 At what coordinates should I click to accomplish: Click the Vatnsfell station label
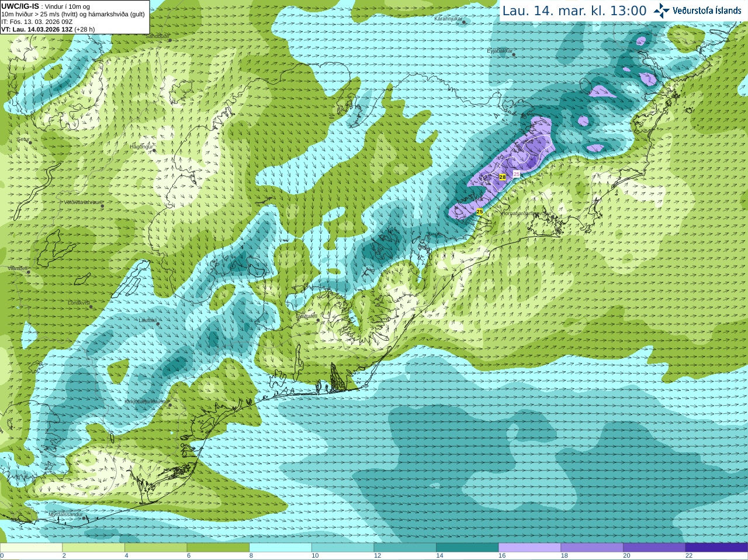[18, 268]
